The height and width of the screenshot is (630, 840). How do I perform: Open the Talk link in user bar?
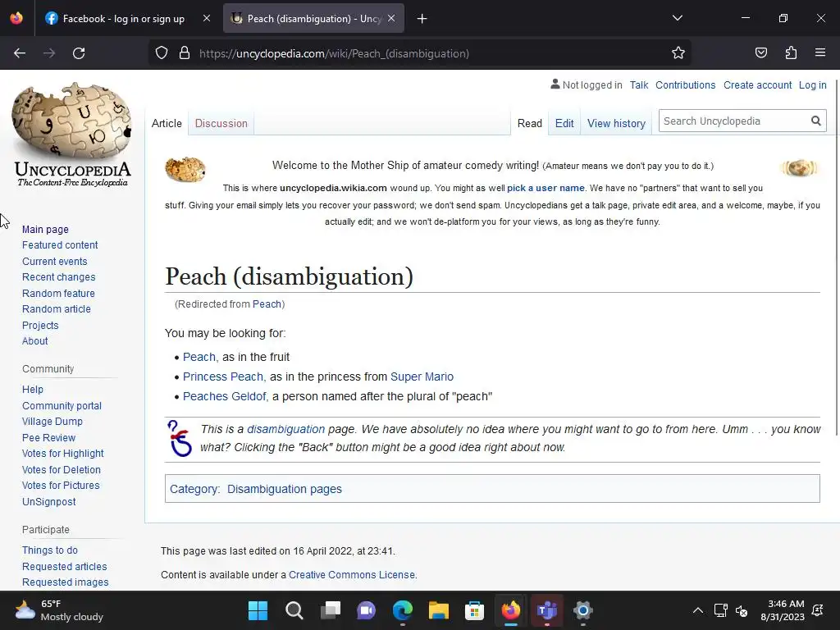[638, 85]
